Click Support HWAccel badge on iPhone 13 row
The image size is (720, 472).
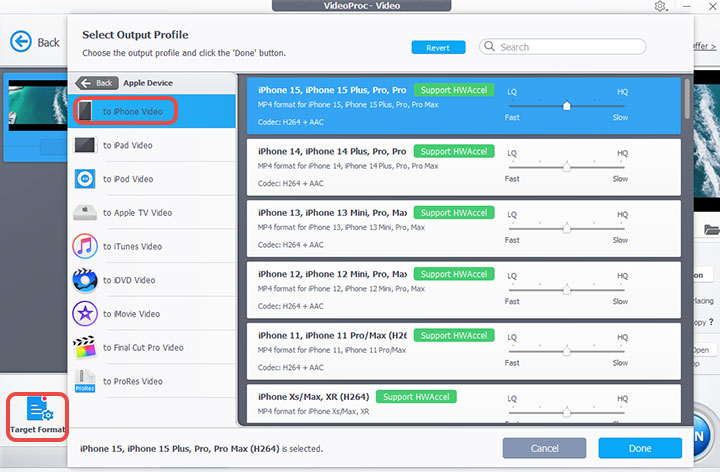coord(454,213)
